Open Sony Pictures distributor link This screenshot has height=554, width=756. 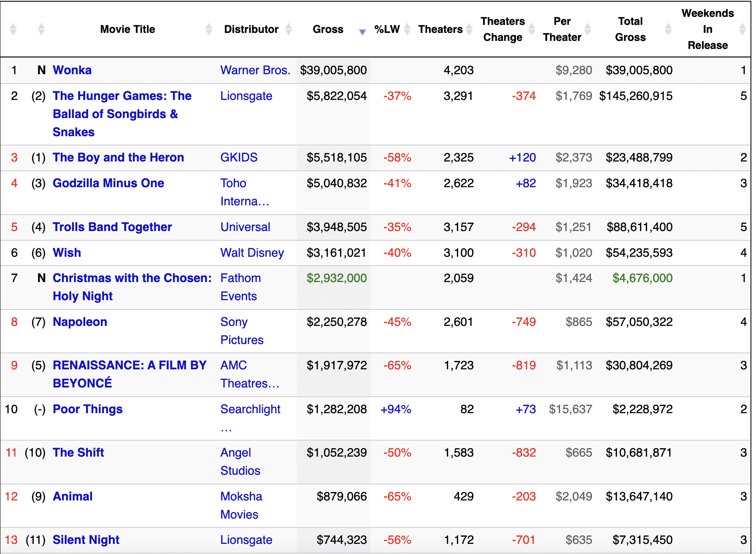click(x=242, y=331)
